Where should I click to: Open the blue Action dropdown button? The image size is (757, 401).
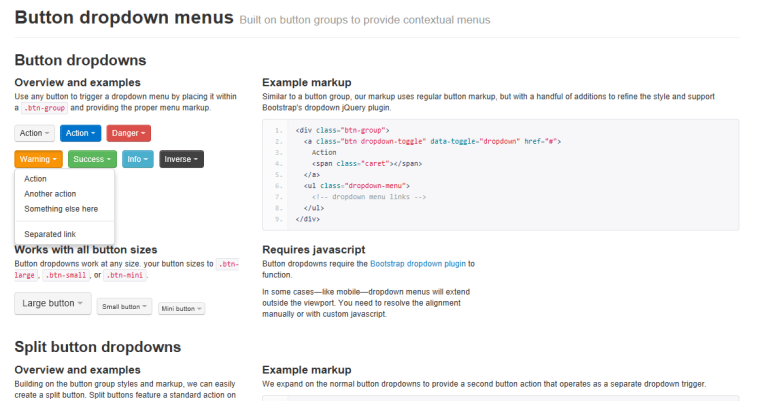tap(80, 133)
